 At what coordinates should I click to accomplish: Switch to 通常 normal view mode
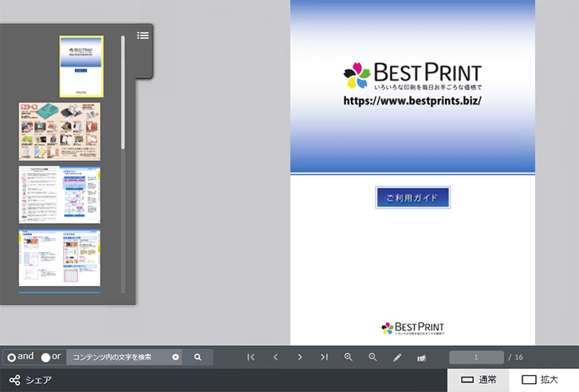(479, 380)
